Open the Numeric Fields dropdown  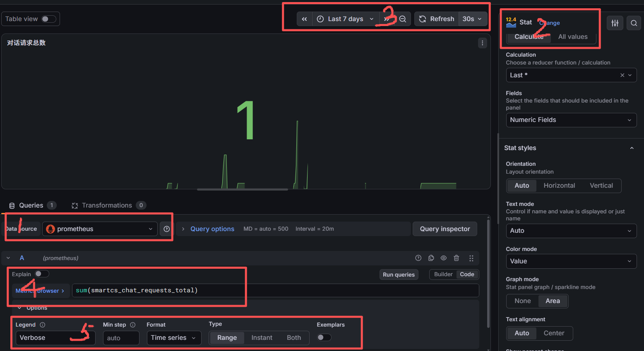(x=571, y=120)
